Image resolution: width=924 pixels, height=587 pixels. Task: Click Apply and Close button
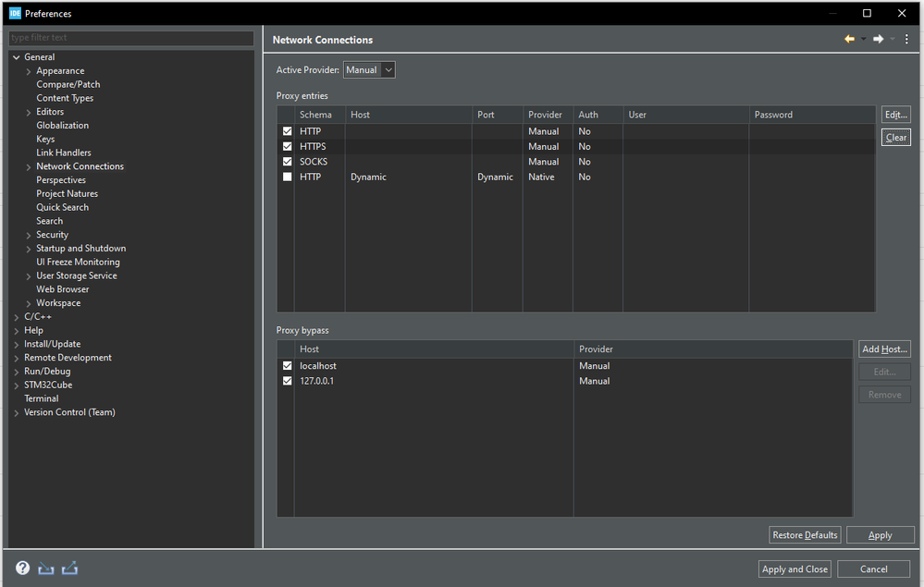pyautogui.click(x=795, y=569)
